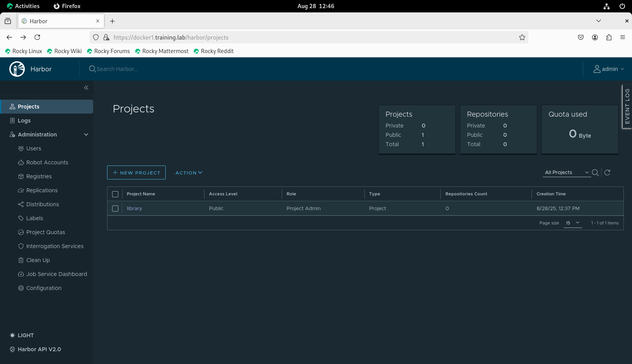The width and height of the screenshot is (632, 364).
Task: Click the NEW PROJECT button
Action: click(136, 173)
